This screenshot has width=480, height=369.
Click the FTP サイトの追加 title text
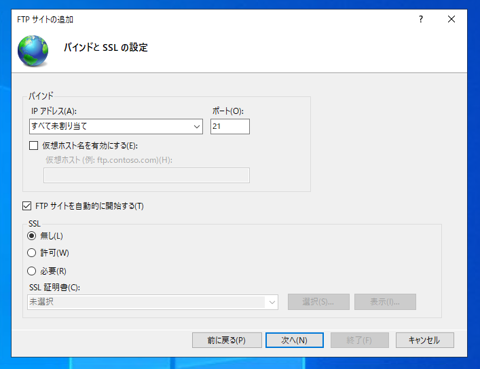(x=45, y=20)
